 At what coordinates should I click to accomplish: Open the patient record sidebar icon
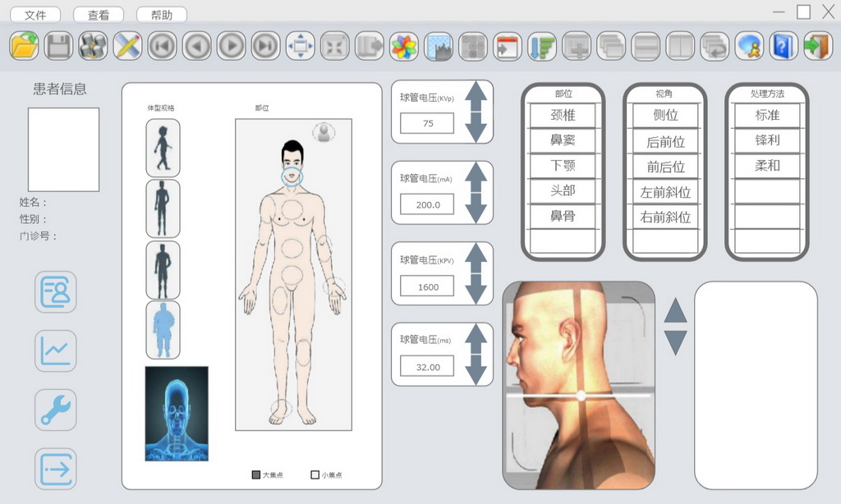(56, 292)
